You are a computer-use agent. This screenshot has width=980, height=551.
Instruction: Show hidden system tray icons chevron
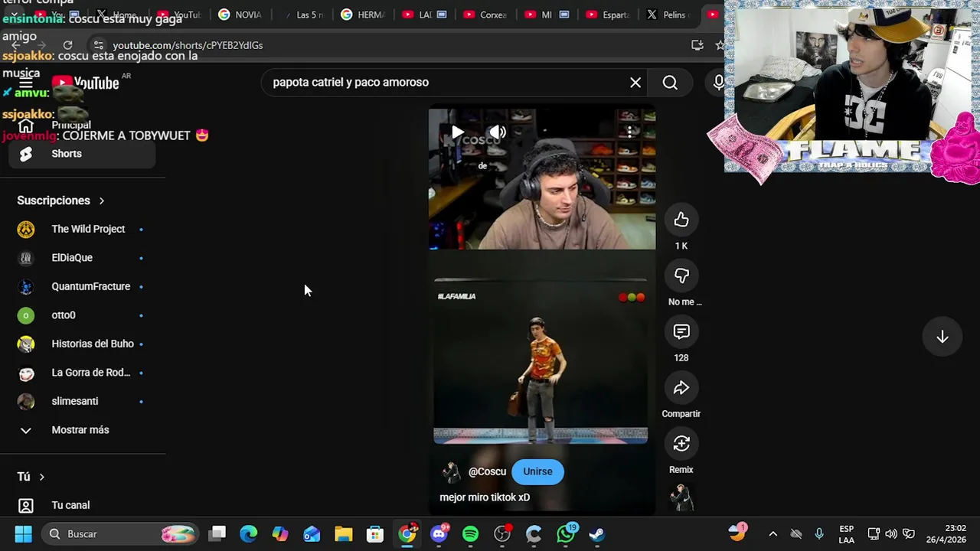click(x=773, y=534)
